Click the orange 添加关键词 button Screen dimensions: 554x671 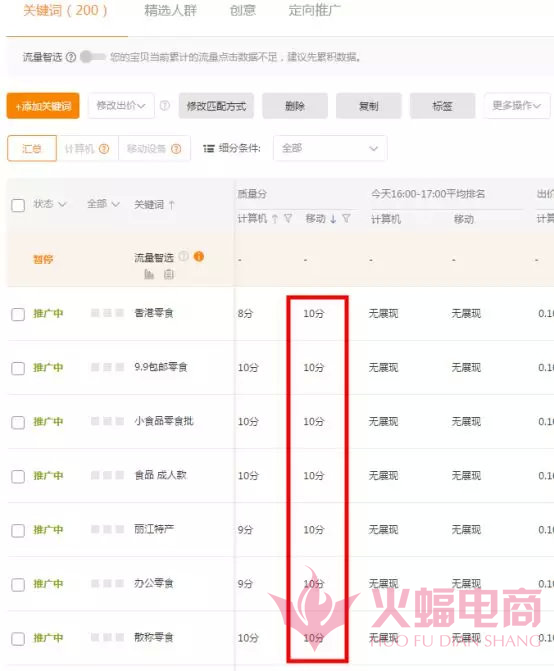[x=43, y=106]
